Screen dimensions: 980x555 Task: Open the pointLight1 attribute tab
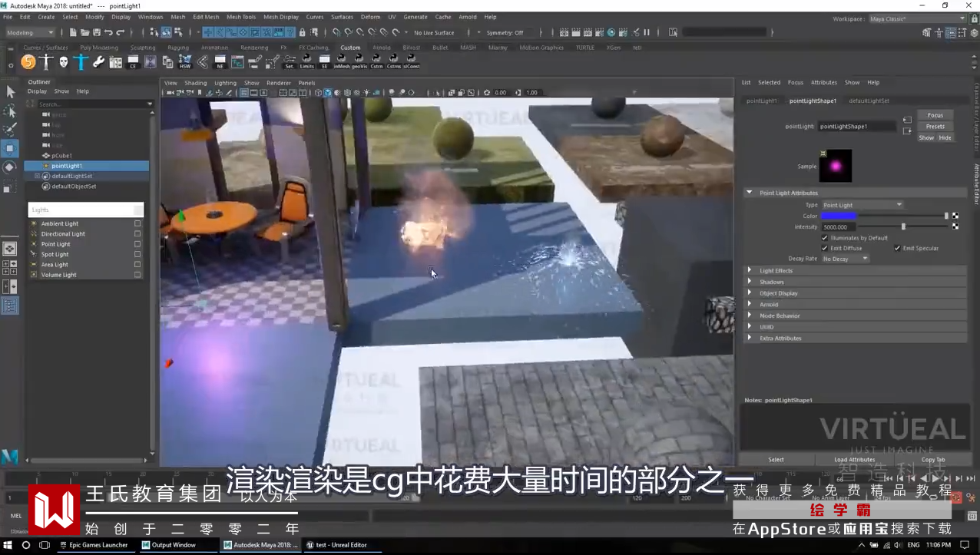[762, 101]
